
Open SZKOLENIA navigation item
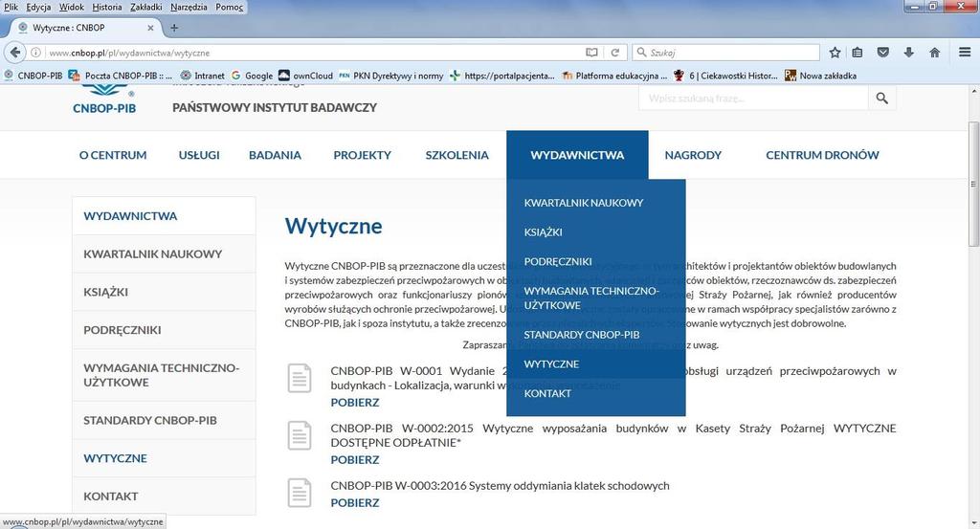click(x=457, y=155)
